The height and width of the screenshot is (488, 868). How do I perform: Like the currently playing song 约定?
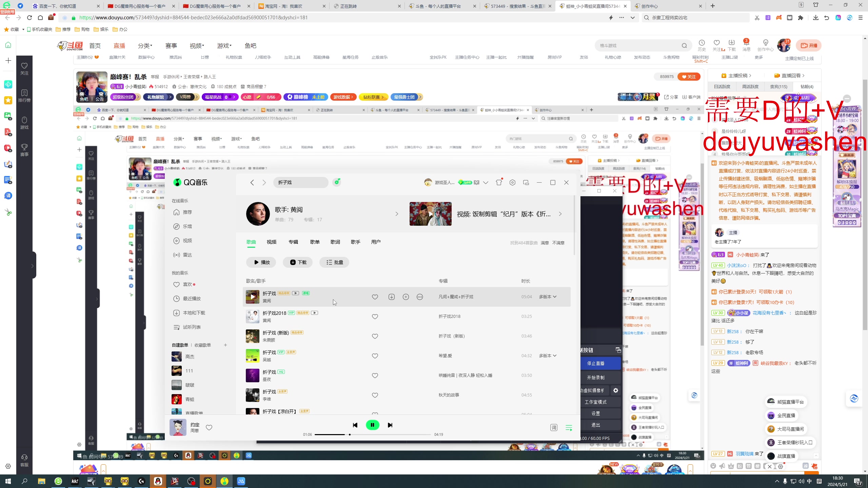pyautogui.click(x=209, y=428)
